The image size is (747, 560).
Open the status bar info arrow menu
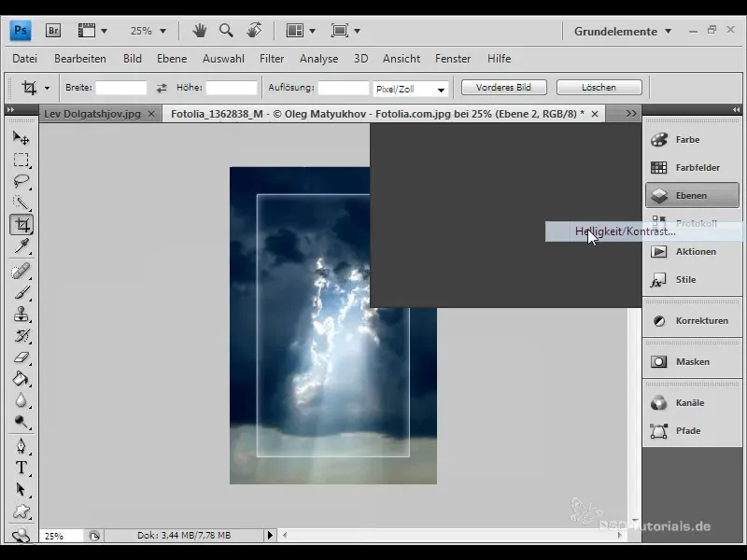(x=270, y=535)
